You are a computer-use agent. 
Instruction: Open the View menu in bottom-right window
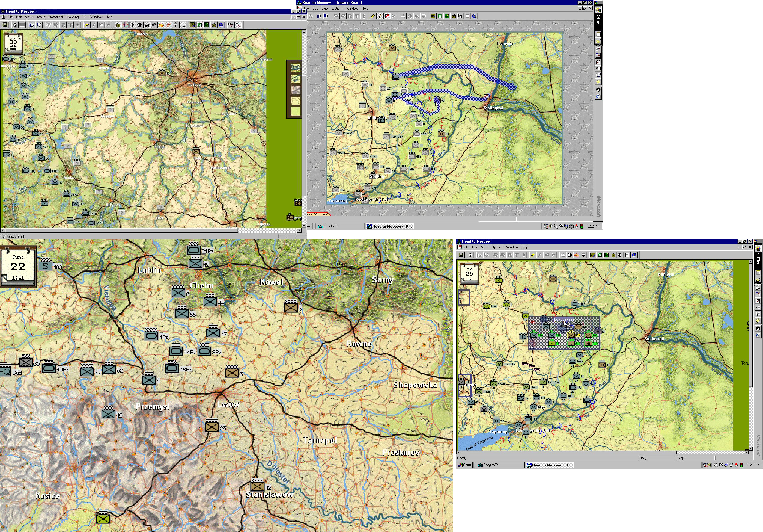click(484, 247)
